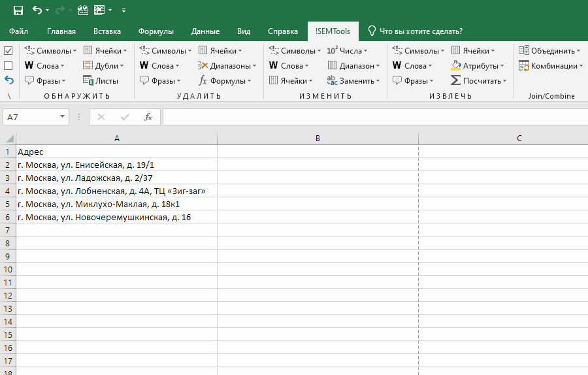
Task: Open the Посчитать sigma tool
Action: 479,81
